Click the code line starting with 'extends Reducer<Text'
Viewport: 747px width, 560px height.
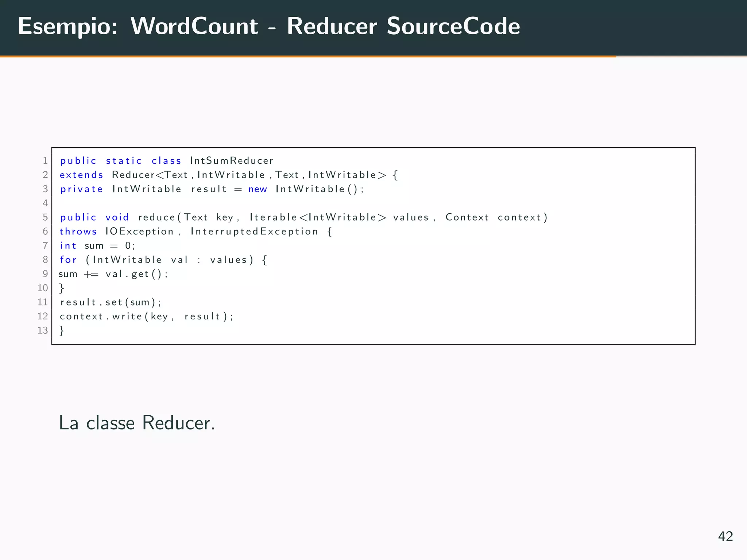tap(229, 175)
